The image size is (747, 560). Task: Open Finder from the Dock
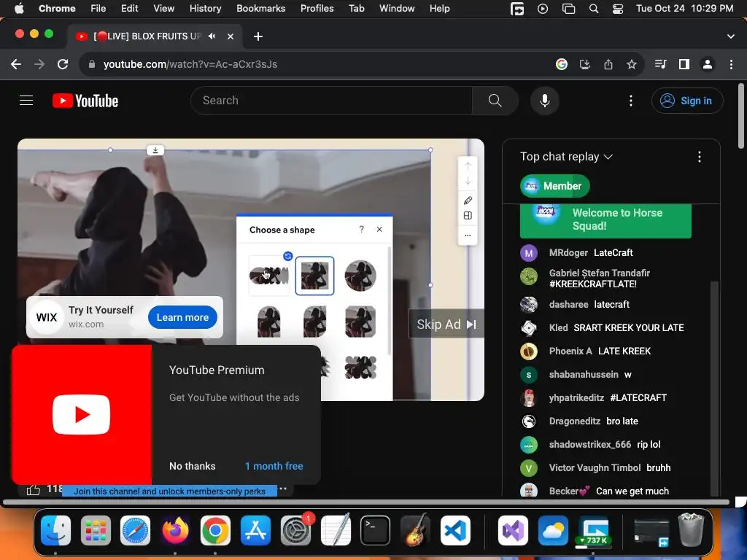pyautogui.click(x=55, y=530)
